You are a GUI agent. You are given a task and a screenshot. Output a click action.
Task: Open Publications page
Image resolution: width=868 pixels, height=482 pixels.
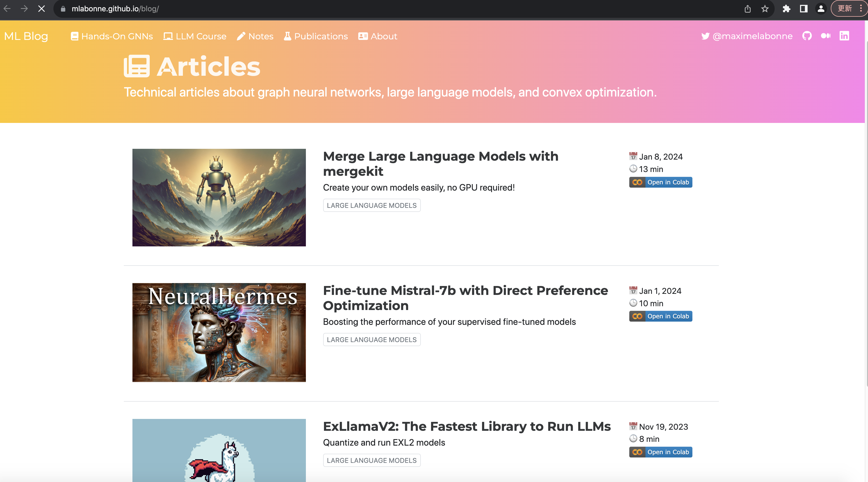click(x=316, y=36)
